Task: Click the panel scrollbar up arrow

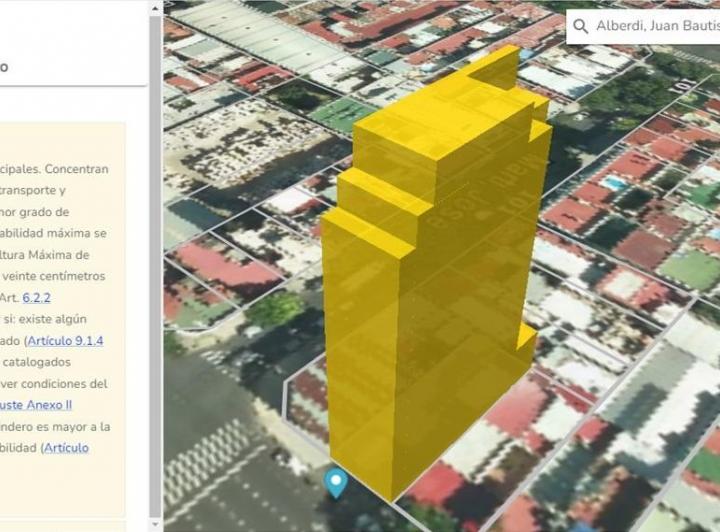Action: click(155, 7)
